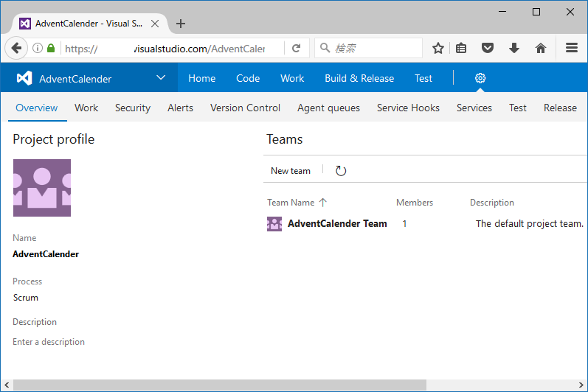The height and width of the screenshot is (392, 588).
Task: Open the Build & Release hub
Action: (x=359, y=78)
